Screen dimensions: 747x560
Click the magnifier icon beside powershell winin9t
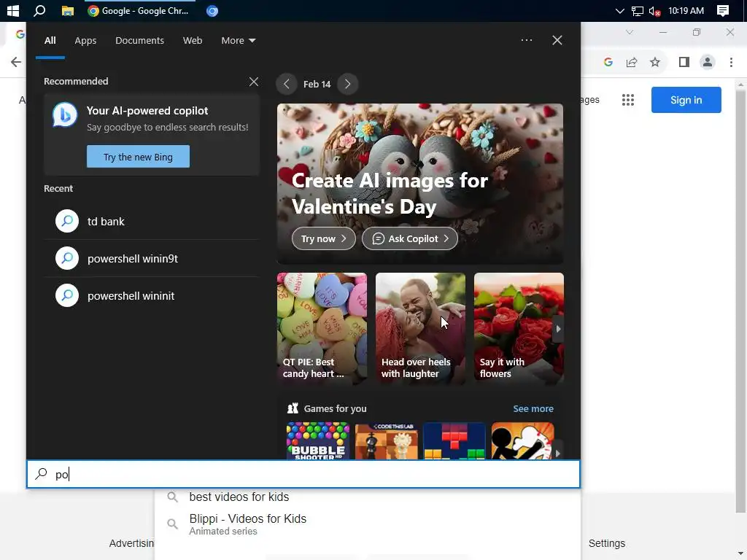coord(67,258)
